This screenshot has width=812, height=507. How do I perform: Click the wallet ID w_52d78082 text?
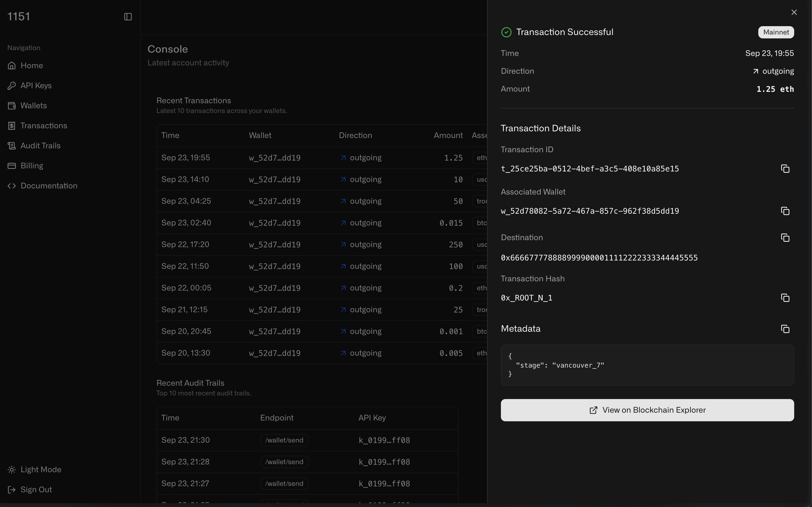pos(590,211)
